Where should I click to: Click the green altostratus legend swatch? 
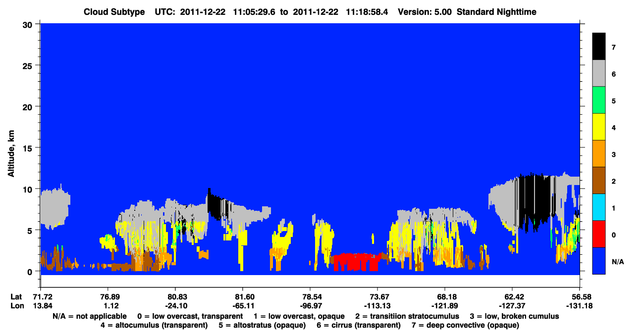pyautogui.click(x=599, y=100)
